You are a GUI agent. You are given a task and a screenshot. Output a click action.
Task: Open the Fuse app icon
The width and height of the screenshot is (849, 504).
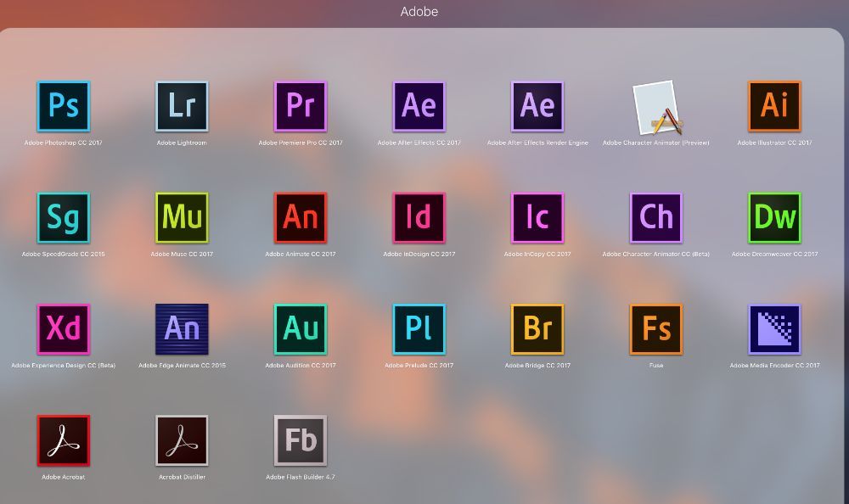click(x=656, y=329)
